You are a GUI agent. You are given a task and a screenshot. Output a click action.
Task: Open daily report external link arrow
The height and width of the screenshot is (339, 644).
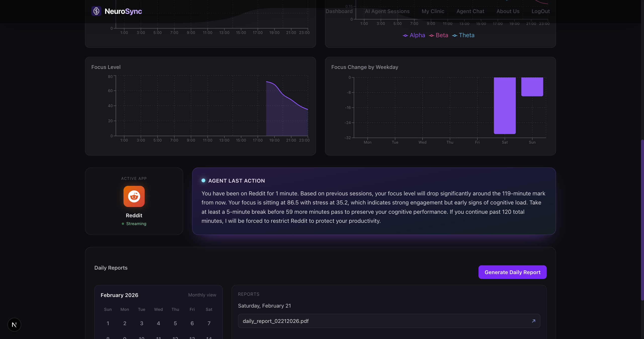534,321
